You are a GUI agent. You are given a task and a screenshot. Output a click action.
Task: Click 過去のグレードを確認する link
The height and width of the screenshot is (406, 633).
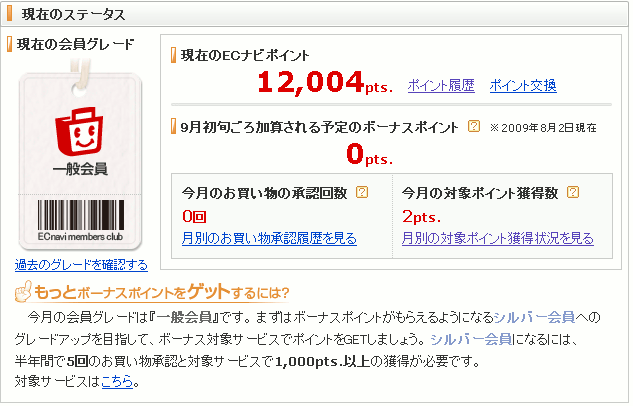[x=81, y=265]
